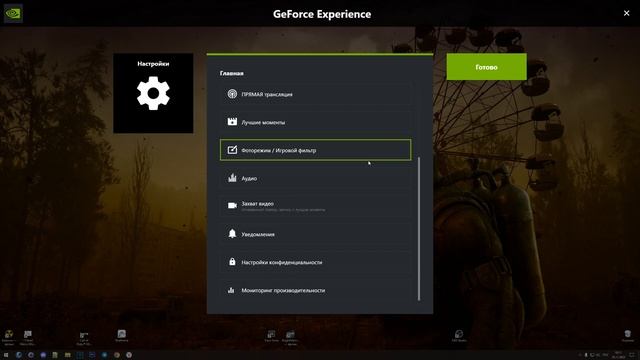Viewport: 640px width, 360px height.
Task: Click the NVIDIA logo icon
Action: click(x=13, y=13)
